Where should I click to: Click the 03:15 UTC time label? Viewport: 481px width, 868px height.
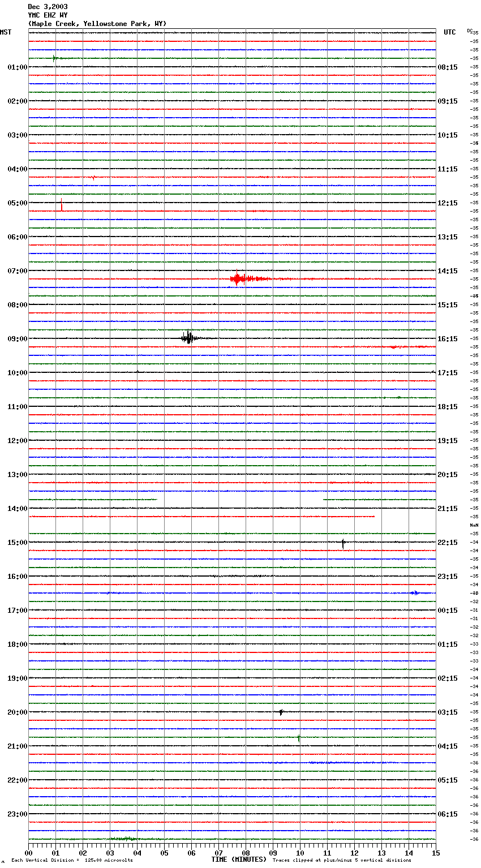click(448, 712)
